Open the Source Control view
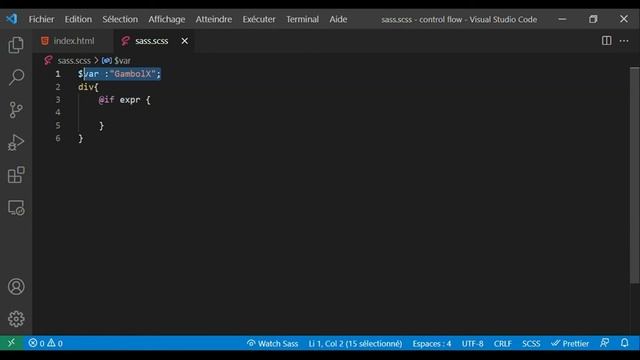Viewport: 640px width, 360px height. tap(16, 110)
